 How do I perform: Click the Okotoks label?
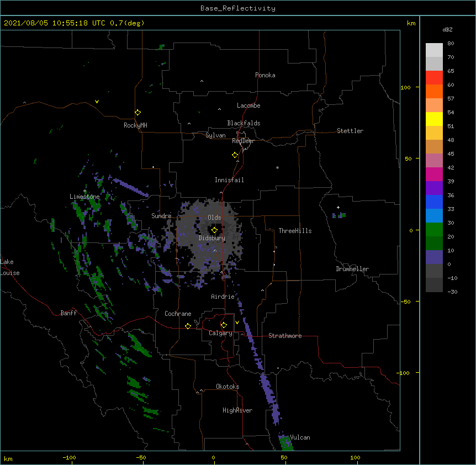[228, 387]
